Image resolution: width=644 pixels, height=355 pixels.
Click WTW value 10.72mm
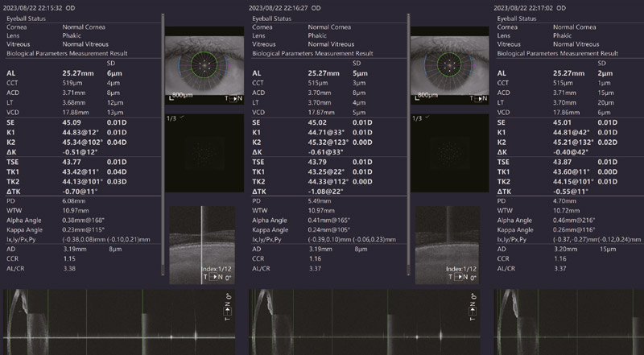566,211
